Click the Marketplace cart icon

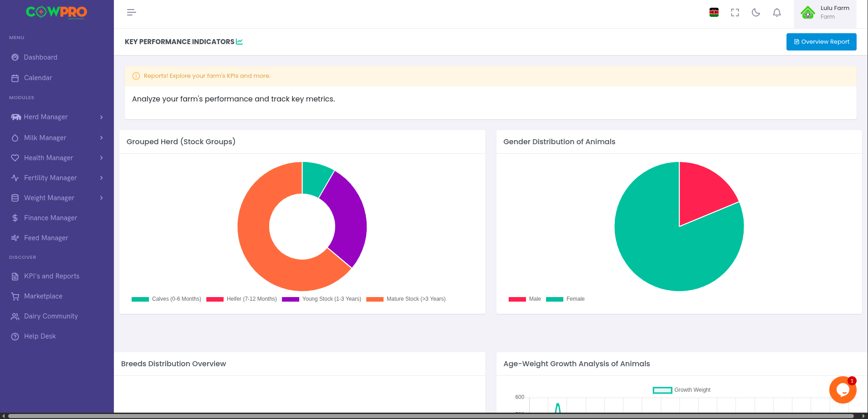[x=15, y=296]
